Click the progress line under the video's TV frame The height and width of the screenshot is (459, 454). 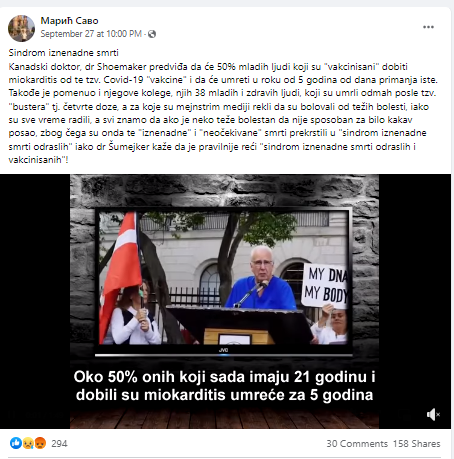click(224, 355)
